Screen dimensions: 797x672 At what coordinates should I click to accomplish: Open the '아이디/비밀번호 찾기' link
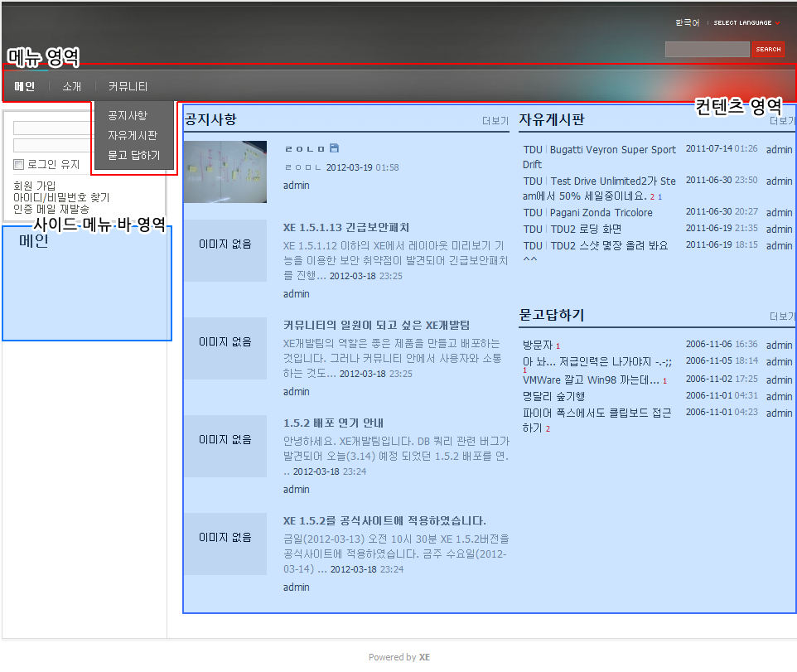click(61, 197)
